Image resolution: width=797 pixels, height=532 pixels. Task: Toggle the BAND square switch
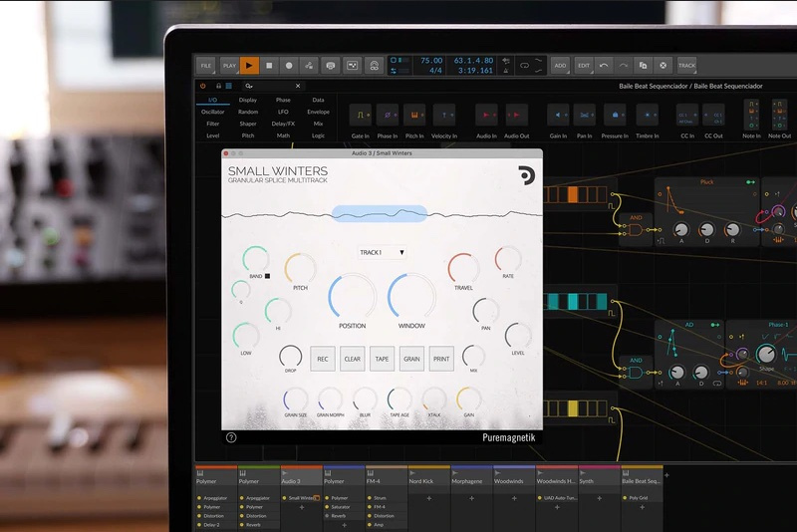pos(267,276)
